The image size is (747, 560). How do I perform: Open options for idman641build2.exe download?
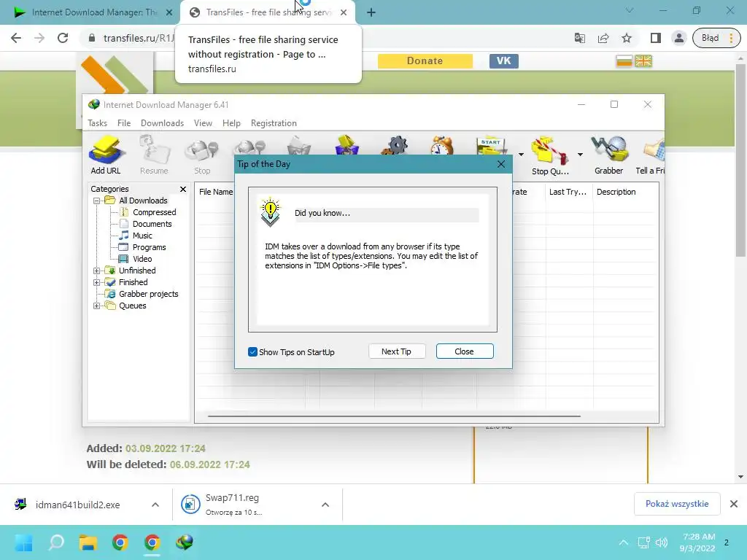155,505
